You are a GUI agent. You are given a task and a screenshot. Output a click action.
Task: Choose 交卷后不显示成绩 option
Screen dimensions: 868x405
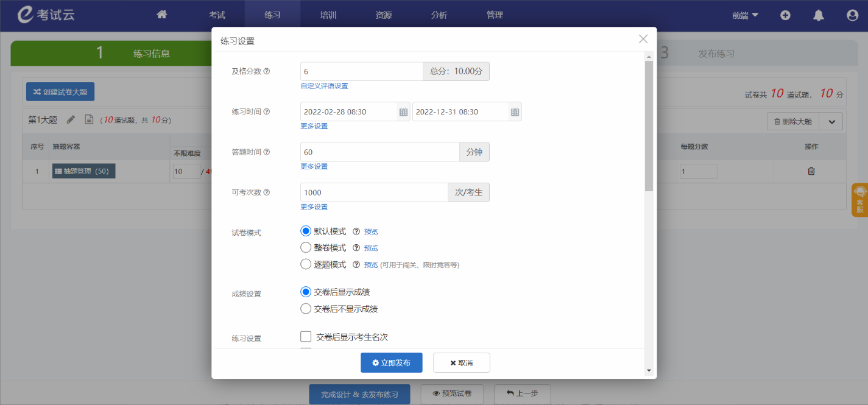pos(306,309)
